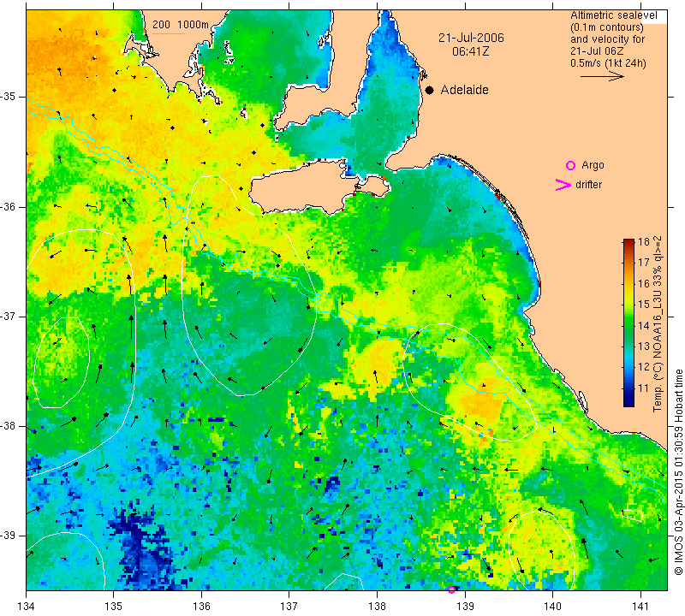Click the black Adelaide city marker dot
The width and height of the screenshot is (685, 616).
(x=430, y=90)
